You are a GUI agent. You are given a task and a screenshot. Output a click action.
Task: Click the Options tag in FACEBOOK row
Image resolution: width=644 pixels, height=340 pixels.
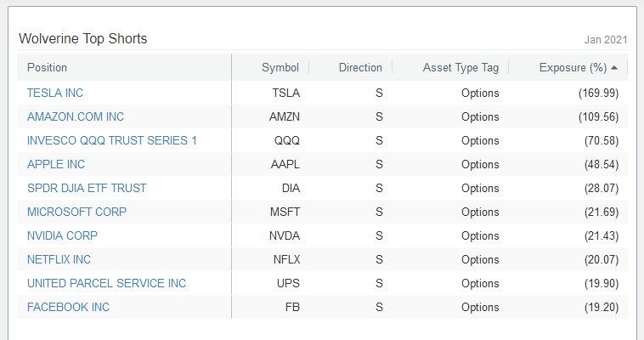coord(480,308)
